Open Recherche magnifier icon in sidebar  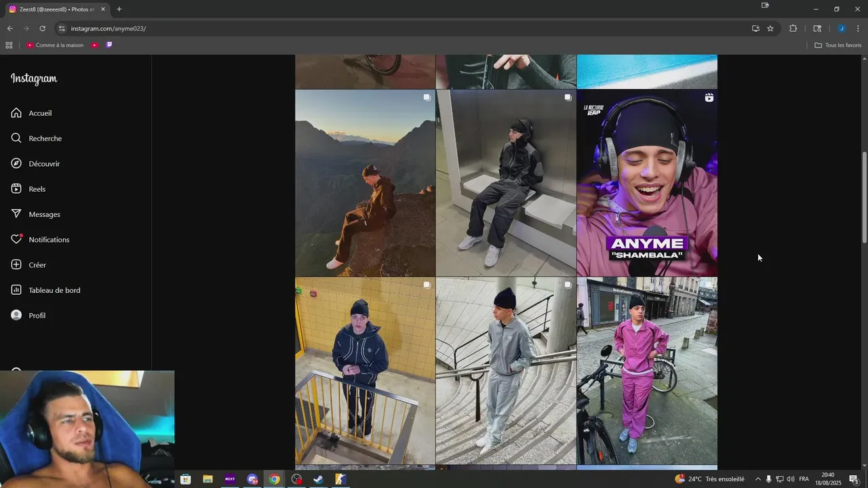point(16,138)
